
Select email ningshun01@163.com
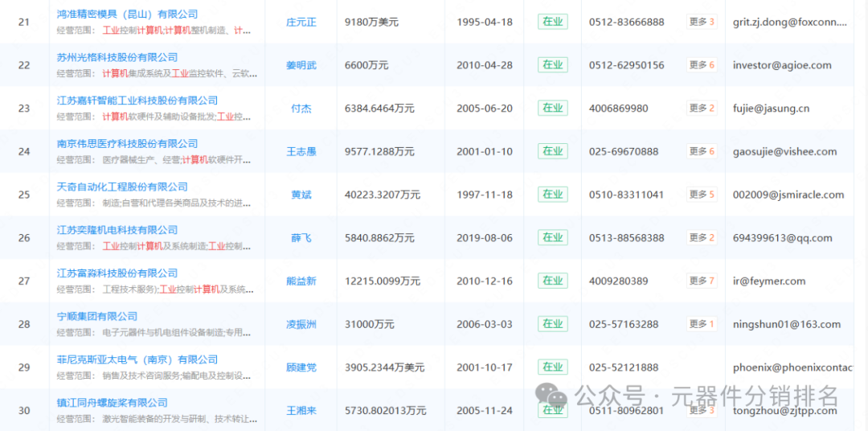pos(787,325)
